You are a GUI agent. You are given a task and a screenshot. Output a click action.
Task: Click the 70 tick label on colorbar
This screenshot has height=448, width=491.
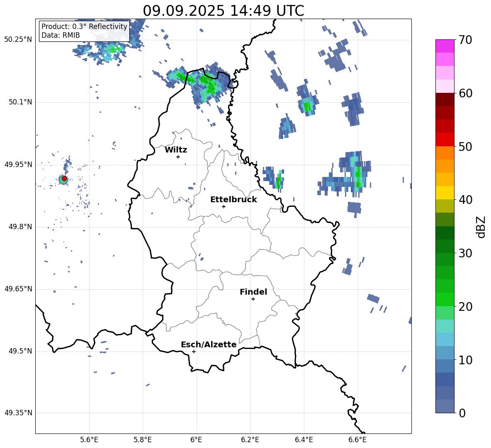tap(465, 40)
